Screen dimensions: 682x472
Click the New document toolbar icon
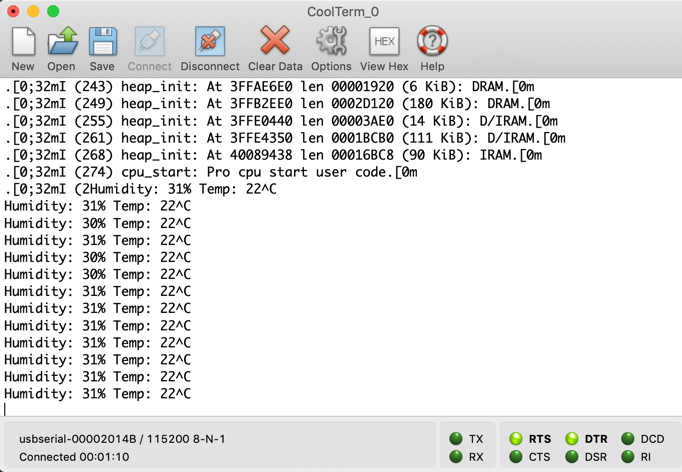pos(23,42)
